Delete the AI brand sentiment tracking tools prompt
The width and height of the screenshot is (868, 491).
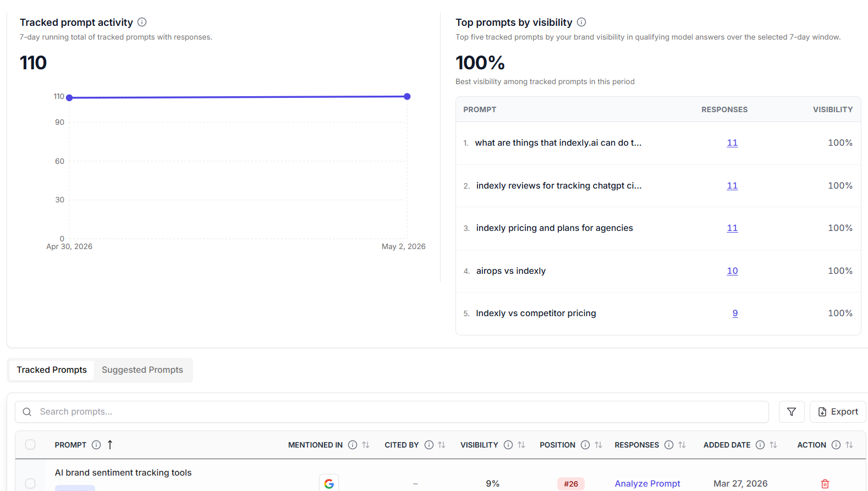(x=825, y=484)
